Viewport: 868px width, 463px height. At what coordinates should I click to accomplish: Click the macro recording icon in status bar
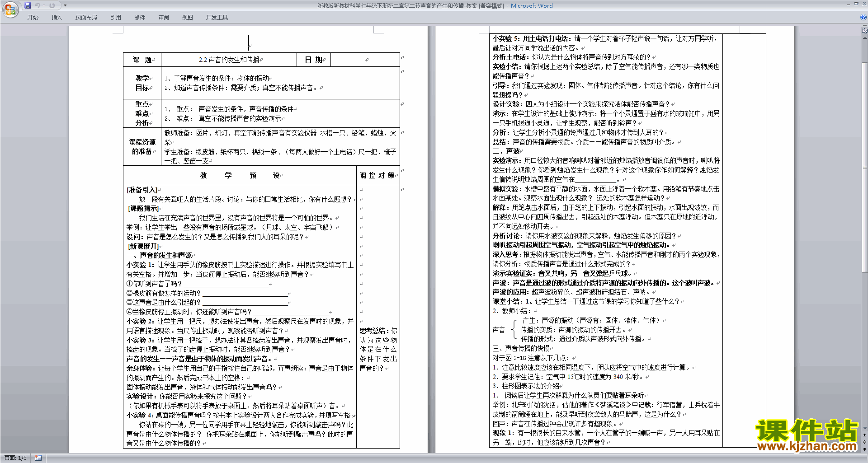(x=38, y=458)
